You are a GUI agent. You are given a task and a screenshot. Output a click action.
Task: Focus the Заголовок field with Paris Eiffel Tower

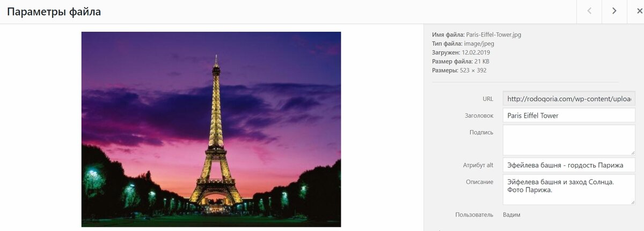(569, 115)
